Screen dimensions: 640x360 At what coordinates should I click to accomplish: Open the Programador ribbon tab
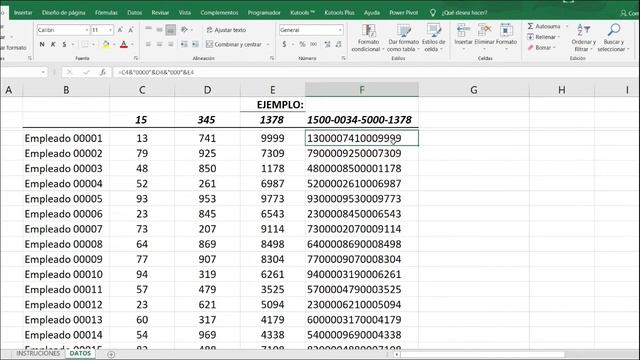coord(264,13)
